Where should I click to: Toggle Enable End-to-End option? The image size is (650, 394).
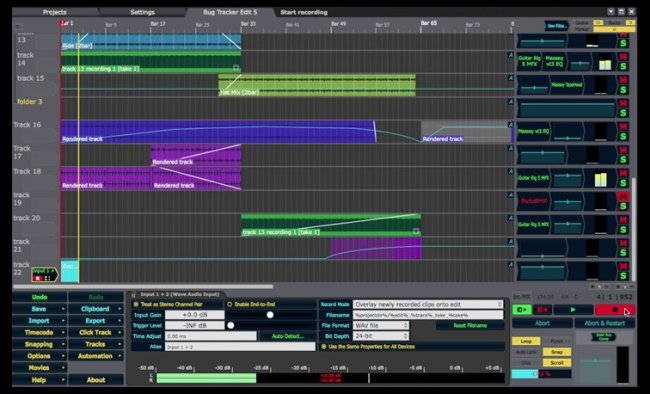click(x=251, y=304)
